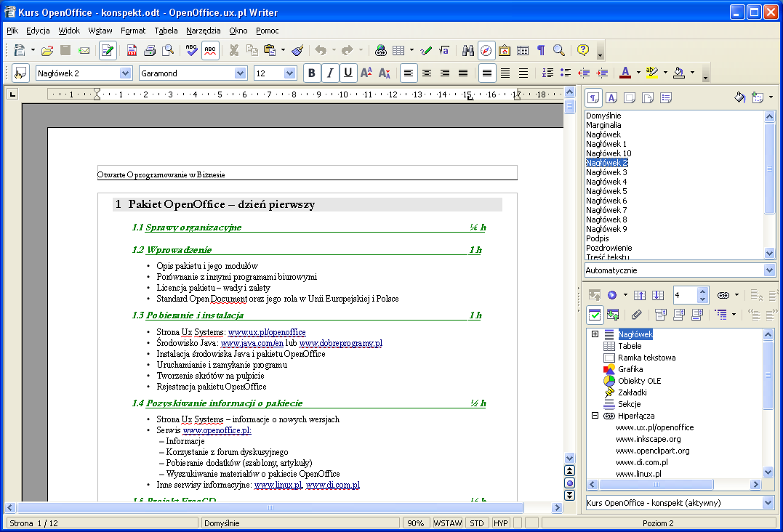Open the Zoom magnifier
The image size is (783, 532).
coord(559,50)
